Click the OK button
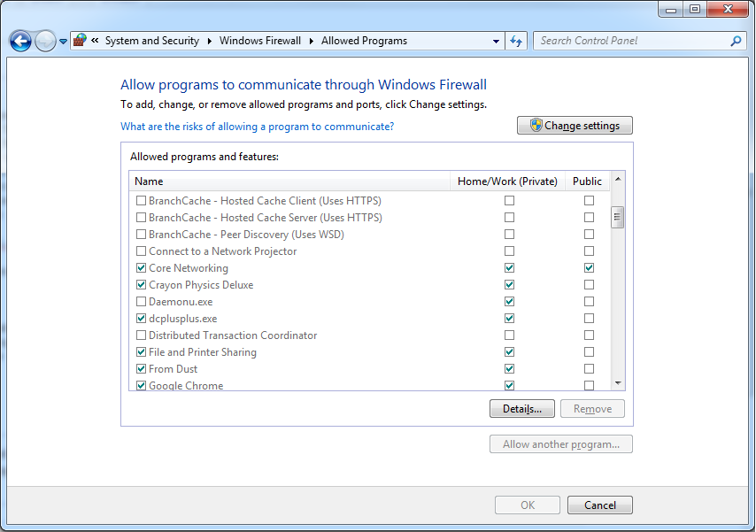Image resolution: width=756 pixels, height=532 pixels. pos(528,505)
